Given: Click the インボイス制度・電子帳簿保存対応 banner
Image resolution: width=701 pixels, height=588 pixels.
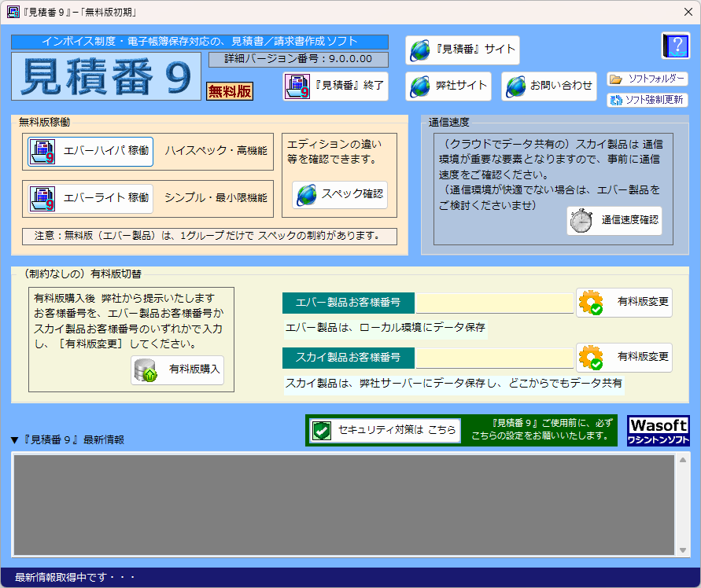Looking at the screenshot, I should click(200, 42).
